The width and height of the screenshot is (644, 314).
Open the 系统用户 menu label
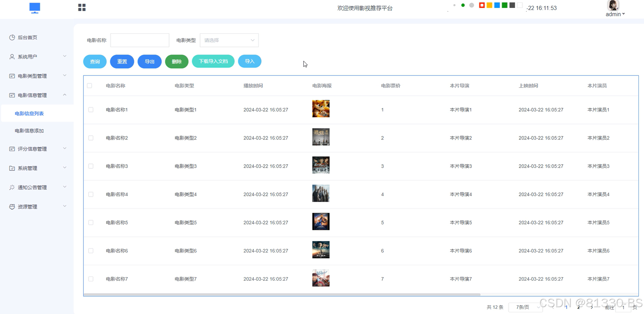pos(27,57)
